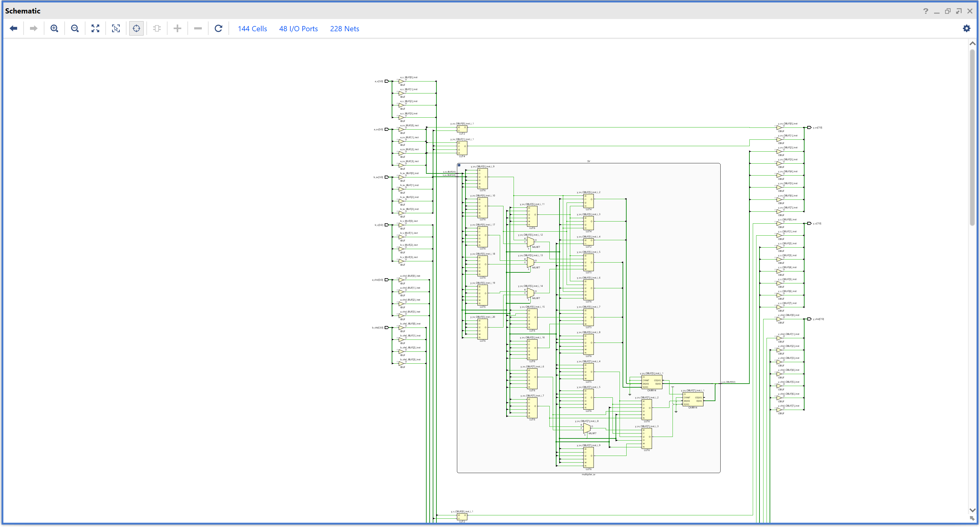Open the 48 I/O Ports link

click(x=298, y=29)
